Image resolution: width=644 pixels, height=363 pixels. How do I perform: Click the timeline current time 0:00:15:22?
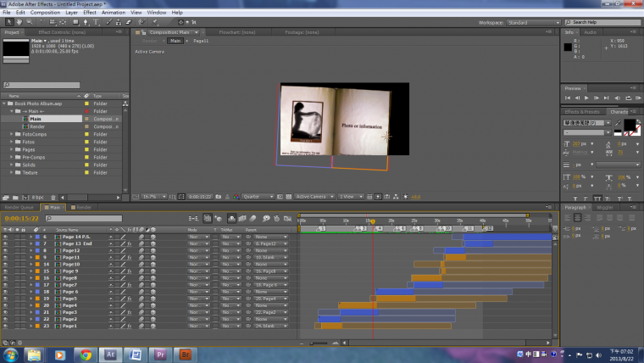pyautogui.click(x=19, y=218)
